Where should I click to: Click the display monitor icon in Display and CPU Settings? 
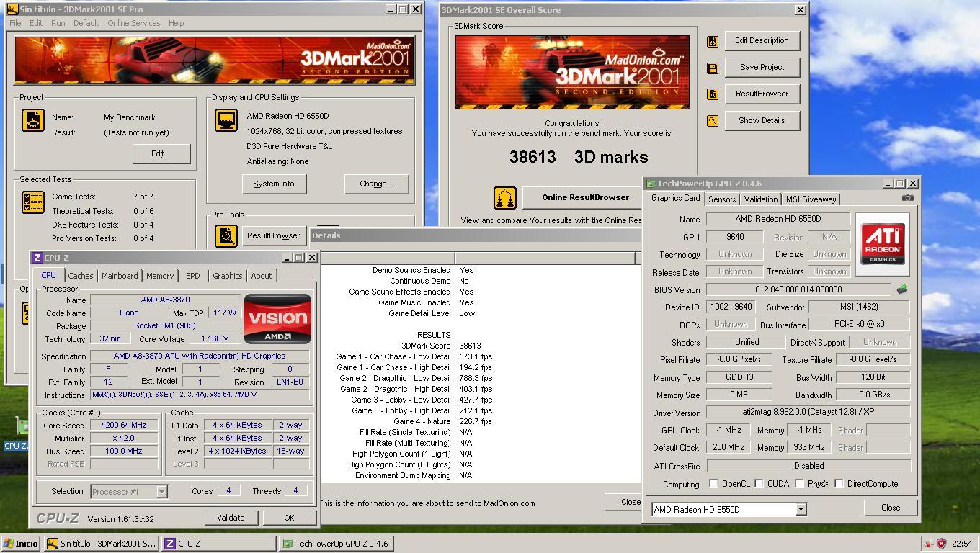[226, 120]
